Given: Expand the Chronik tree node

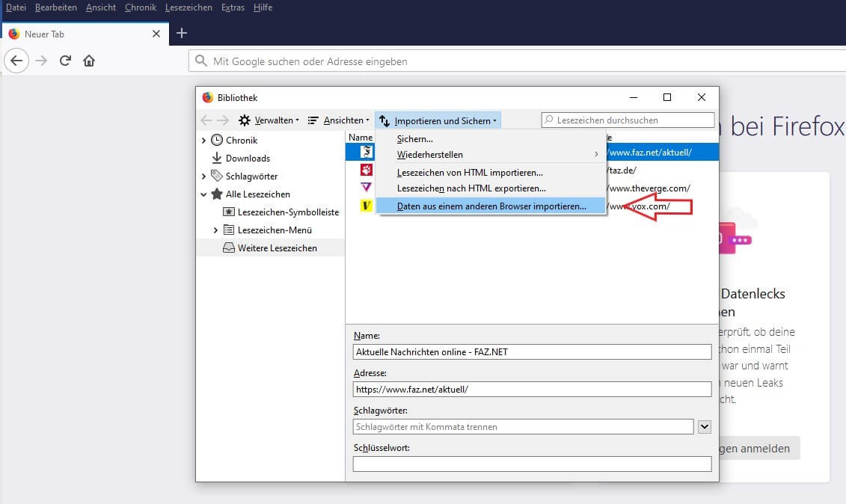Looking at the screenshot, I should (203, 141).
